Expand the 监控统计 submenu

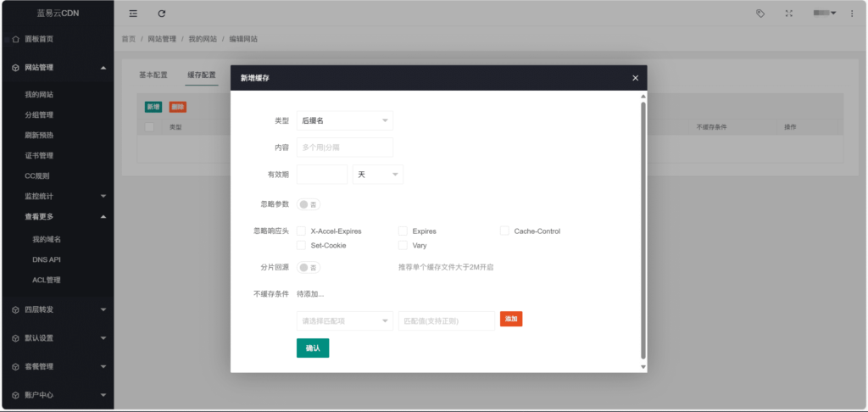tap(103, 196)
